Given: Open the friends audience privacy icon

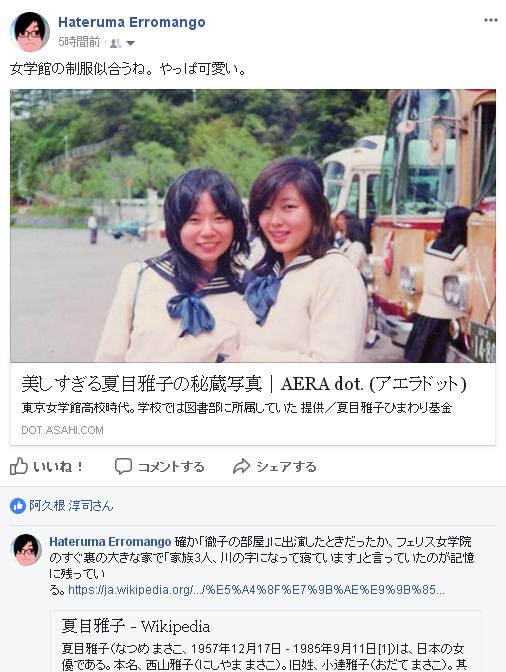Looking at the screenshot, I should point(115,43).
